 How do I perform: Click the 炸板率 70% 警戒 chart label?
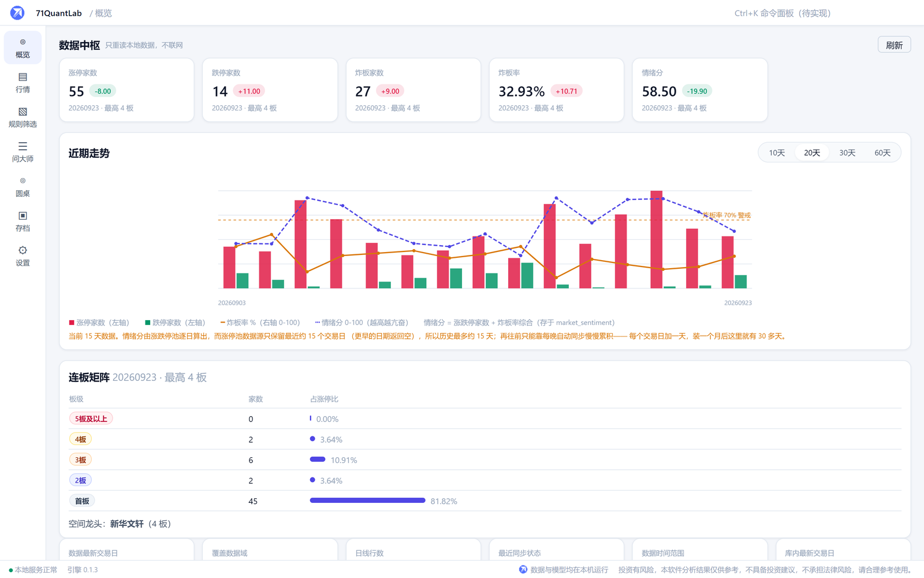pyautogui.click(x=727, y=215)
